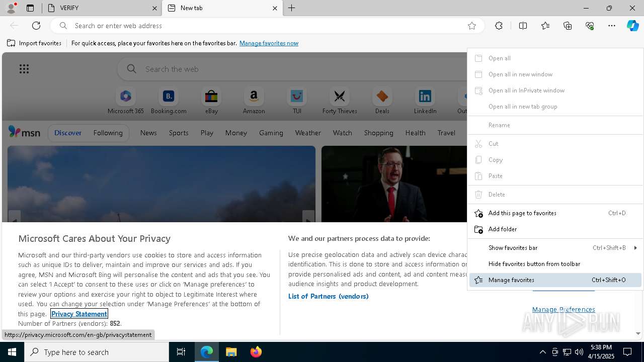The width and height of the screenshot is (644, 362).
Task: Open File Explorer from taskbar
Action: [231, 352]
